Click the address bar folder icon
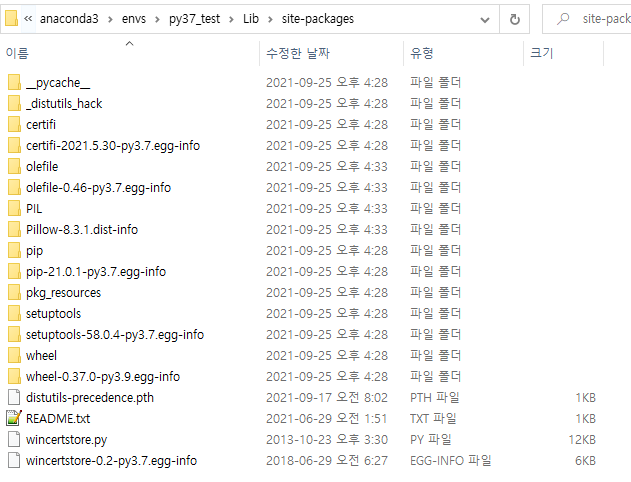This screenshot has width=631, height=482. tap(11, 19)
